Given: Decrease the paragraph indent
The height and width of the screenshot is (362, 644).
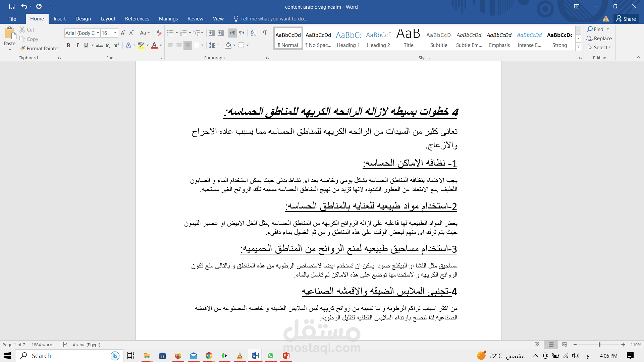Looking at the screenshot, I should click(212, 33).
